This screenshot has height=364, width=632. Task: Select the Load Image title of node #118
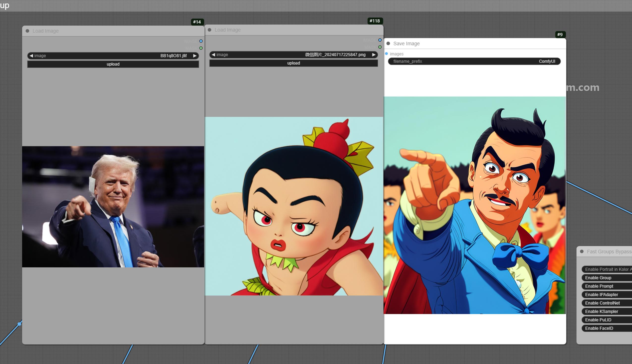(228, 30)
